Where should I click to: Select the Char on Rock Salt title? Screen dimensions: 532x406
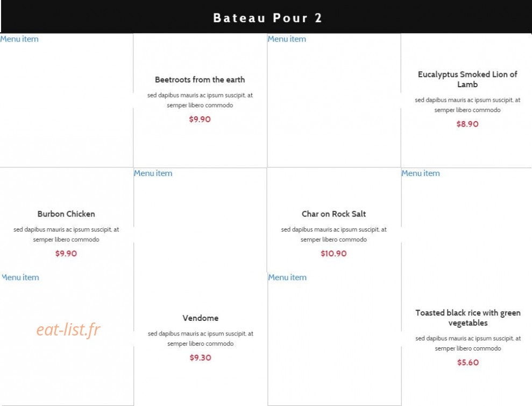334,214
